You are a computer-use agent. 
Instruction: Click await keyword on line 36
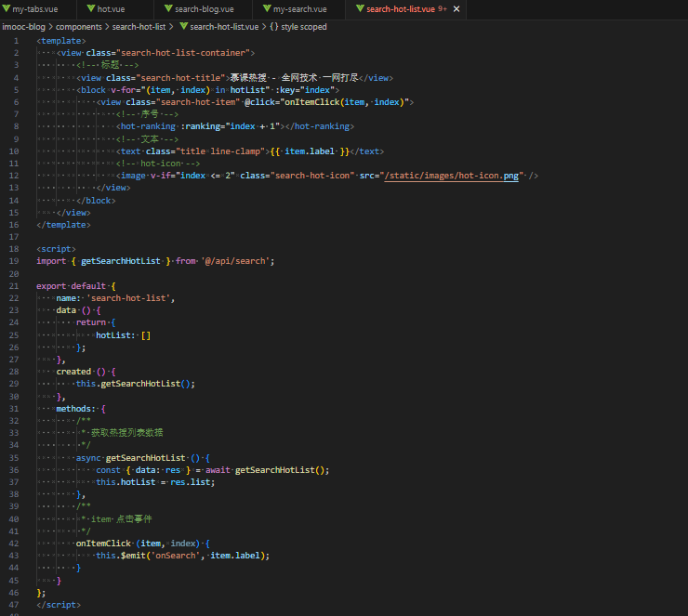click(x=218, y=470)
